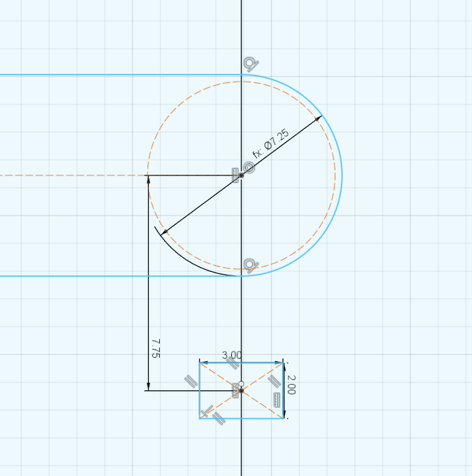472x476 pixels.
Task: Select parallel constraint icon on rectangle's top edge
Action: (233, 363)
